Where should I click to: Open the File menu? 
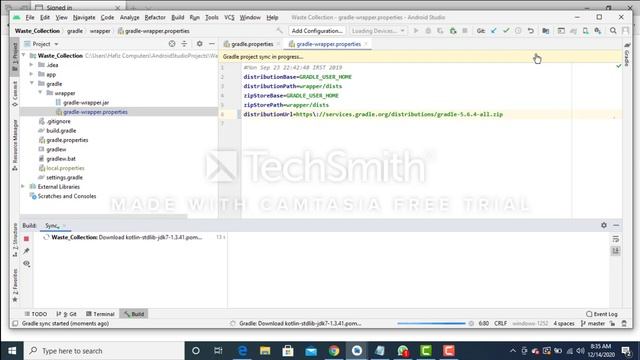[30, 18]
